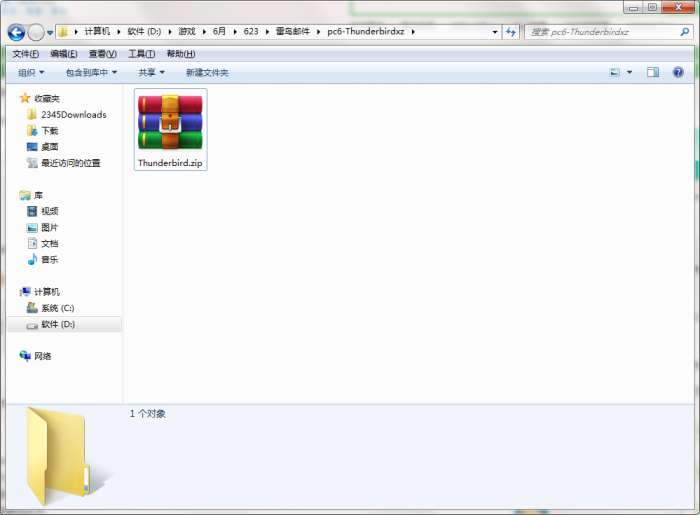Image resolution: width=700 pixels, height=515 pixels.
Task: Open the 组织 dropdown
Action: (x=31, y=72)
